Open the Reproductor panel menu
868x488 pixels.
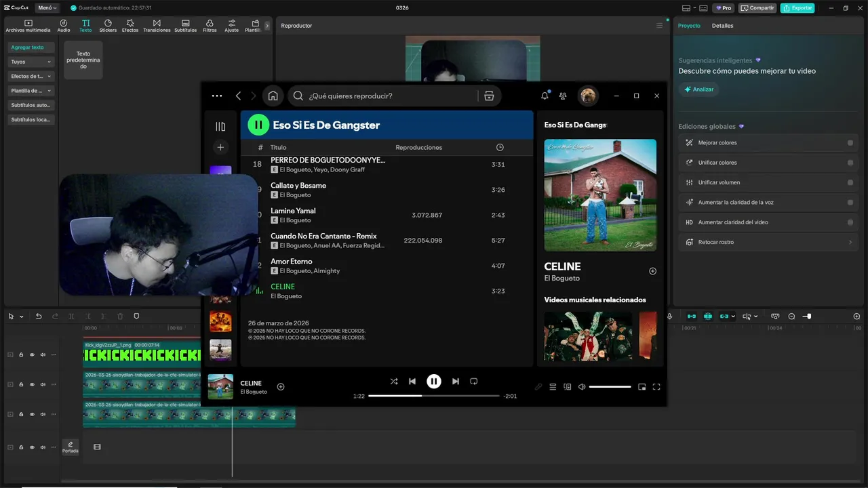[659, 26]
